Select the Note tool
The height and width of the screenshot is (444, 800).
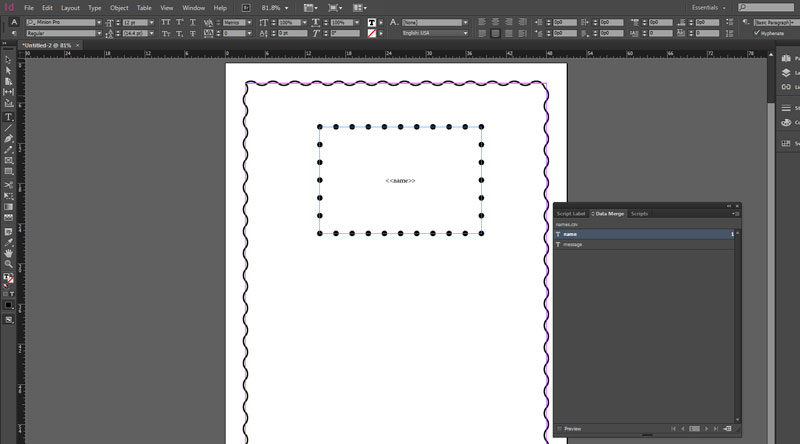8,232
